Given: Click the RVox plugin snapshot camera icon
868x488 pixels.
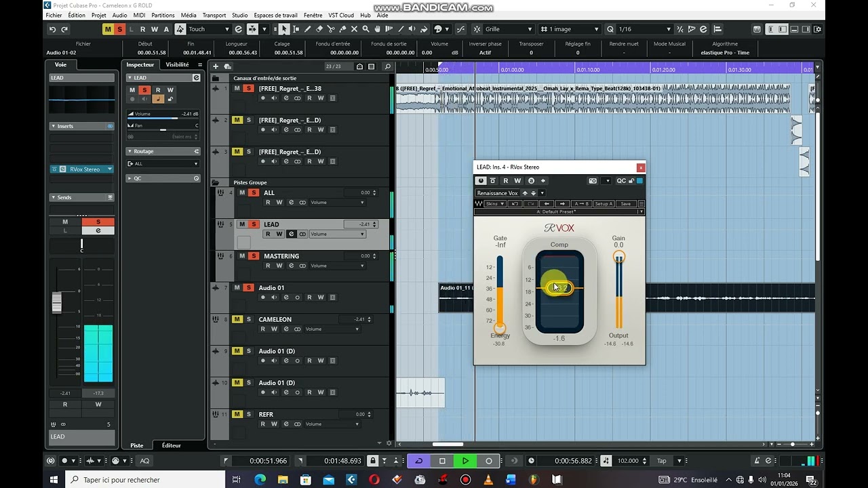Looking at the screenshot, I should 593,181.
